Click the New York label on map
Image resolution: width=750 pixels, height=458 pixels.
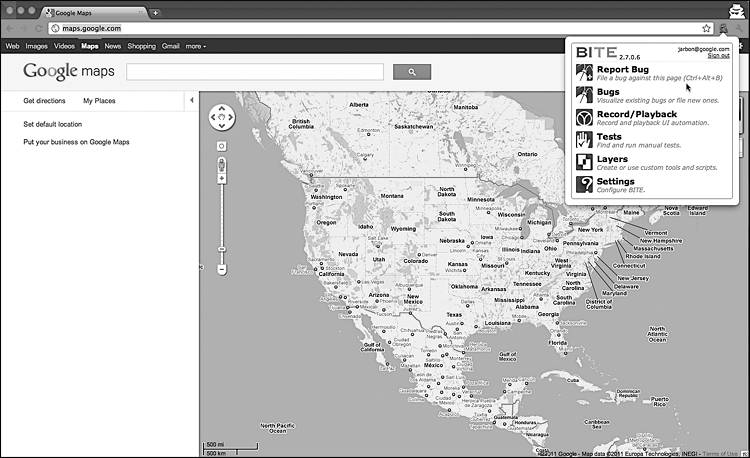[590, 230]
